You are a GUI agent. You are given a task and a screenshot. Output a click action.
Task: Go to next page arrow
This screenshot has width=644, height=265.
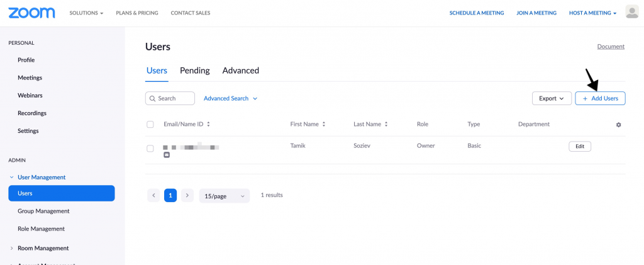pyautogui.click(x=187, y=196)
